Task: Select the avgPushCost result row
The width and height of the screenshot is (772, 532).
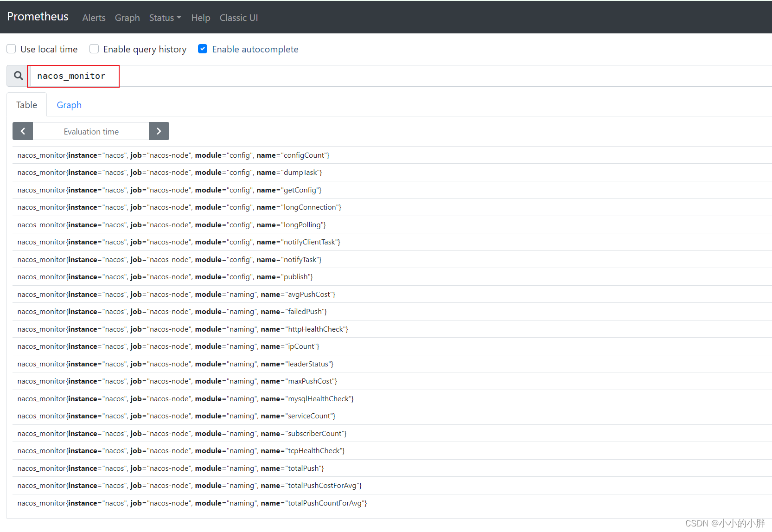Action: (392, 295)
